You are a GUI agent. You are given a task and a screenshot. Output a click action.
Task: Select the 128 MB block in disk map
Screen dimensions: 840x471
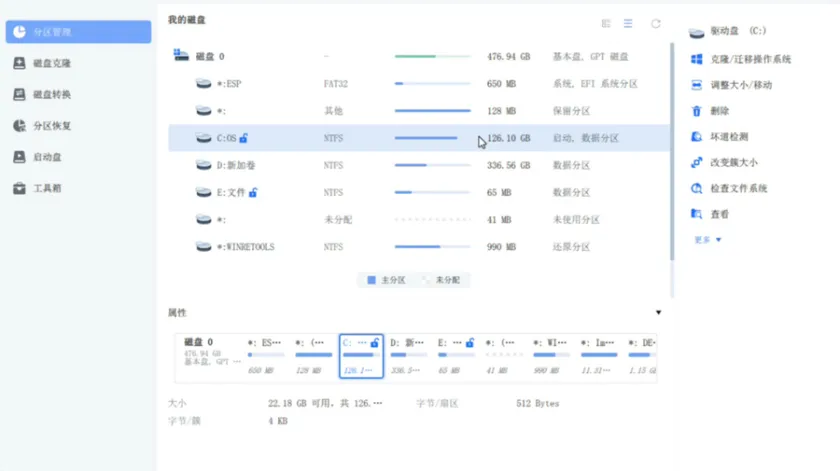tap(313, 356)
